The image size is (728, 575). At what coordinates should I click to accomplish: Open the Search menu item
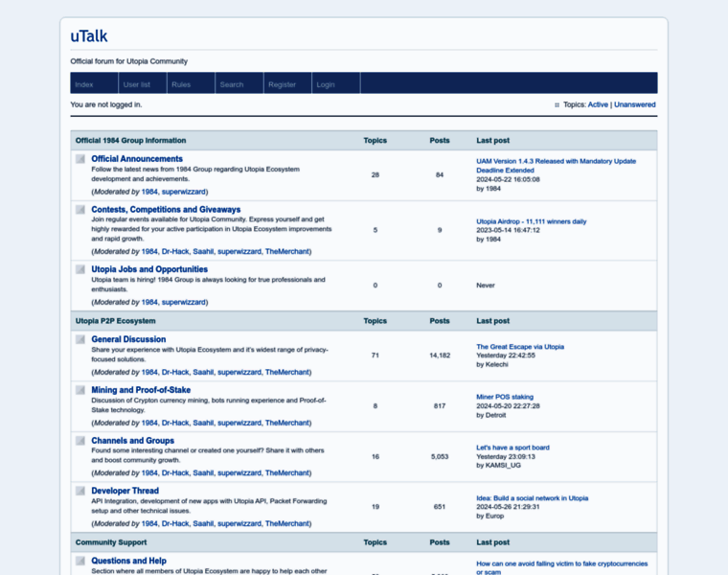239,84
